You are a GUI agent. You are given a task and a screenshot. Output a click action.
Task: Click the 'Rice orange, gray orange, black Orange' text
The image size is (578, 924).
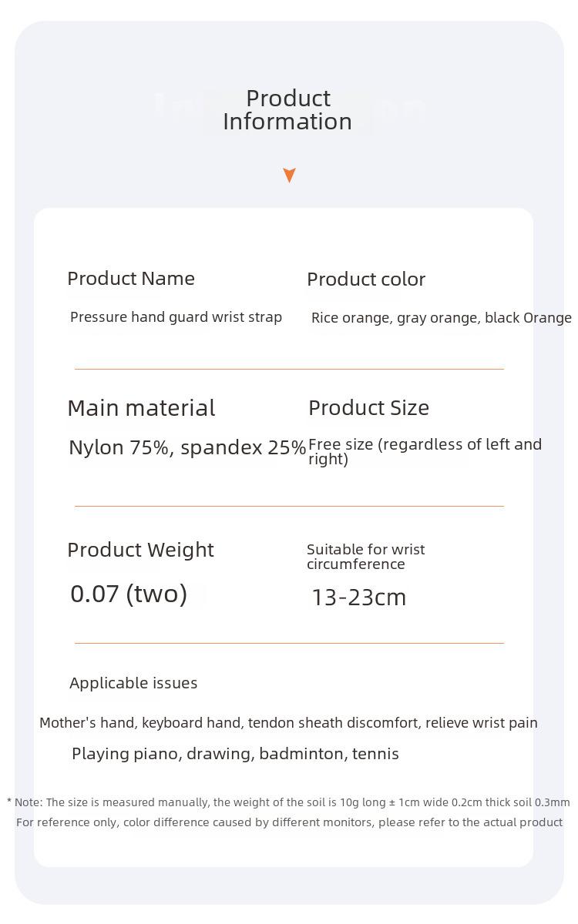(442, 317)
